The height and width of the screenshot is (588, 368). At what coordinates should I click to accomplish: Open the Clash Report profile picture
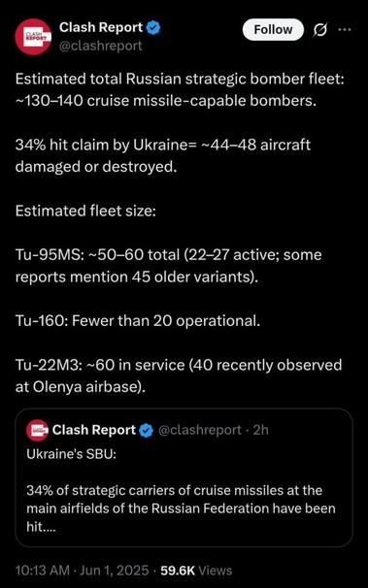click(33, 37)
